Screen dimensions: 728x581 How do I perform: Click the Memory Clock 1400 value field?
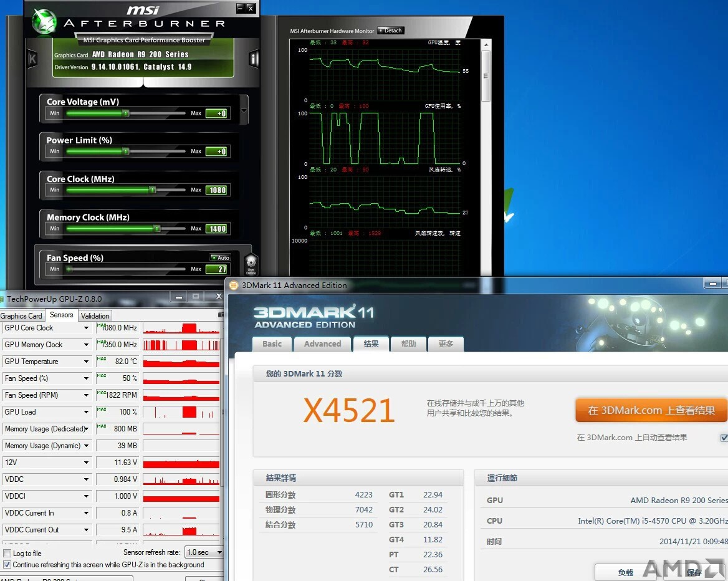216,229
